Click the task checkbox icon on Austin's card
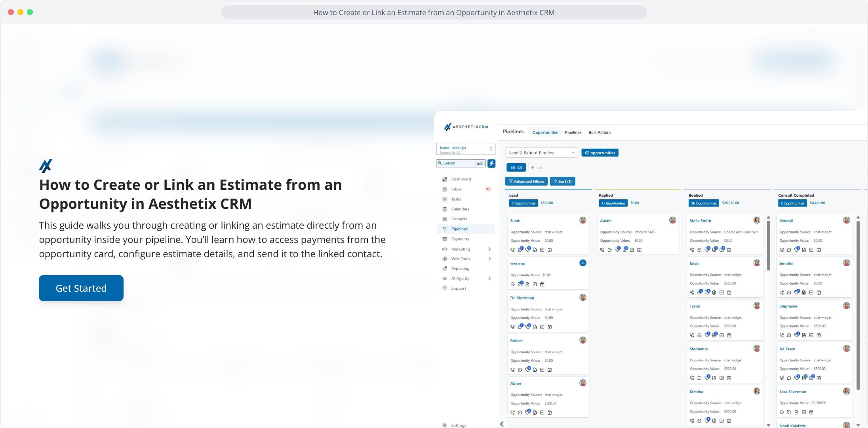This screenshot has width=868, height=428. pyautogui.click(x=632, y=250)
